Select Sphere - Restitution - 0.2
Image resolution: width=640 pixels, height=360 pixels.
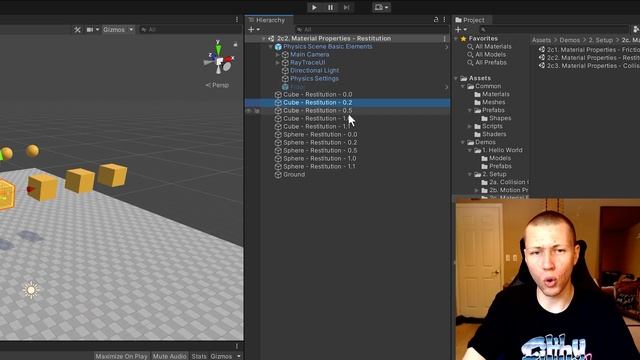click(x=320, y=142)
